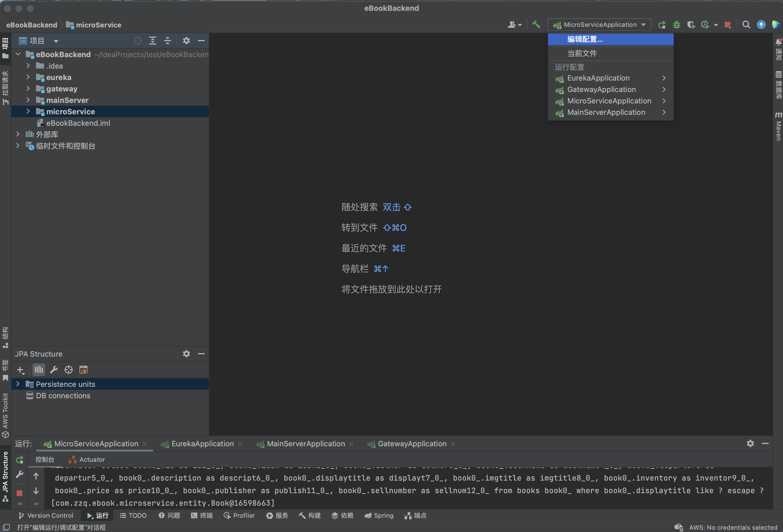The width and height of the screenshot is (783, 532).
Task: Click the locate target icon in project panel
Action: tap(138, 41)
